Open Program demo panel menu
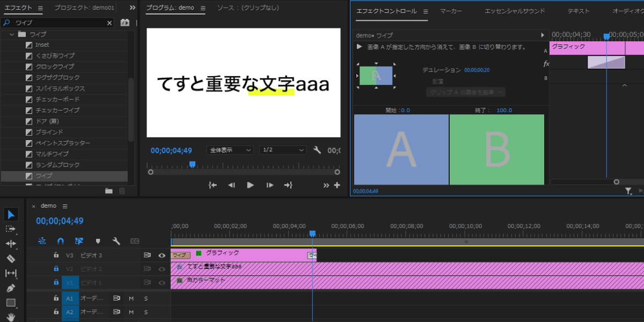644x322 pixels. pyautogui.click(x=203, y=9)
